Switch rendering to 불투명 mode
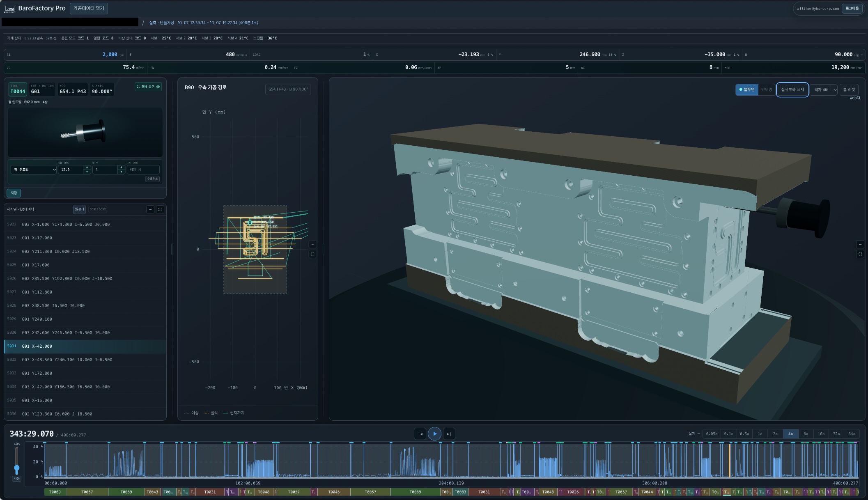Screen dimensions: 868x500 (747, 89)
